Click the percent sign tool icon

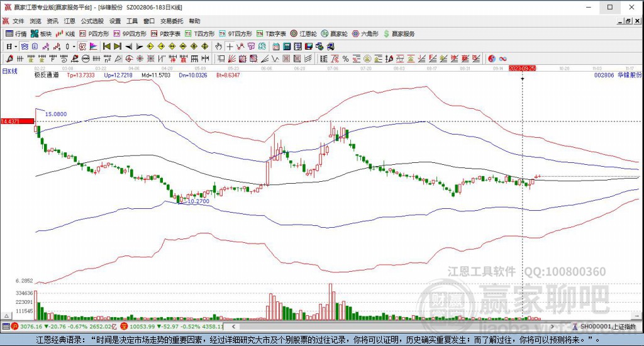[x=345, y=59]
